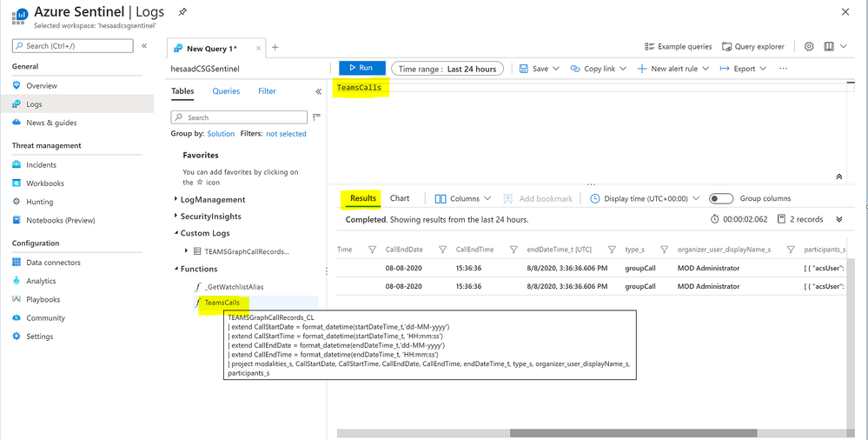Open Overview in the General section
Viewport: 868px width, 440px height.
click(x=42, y=85)
